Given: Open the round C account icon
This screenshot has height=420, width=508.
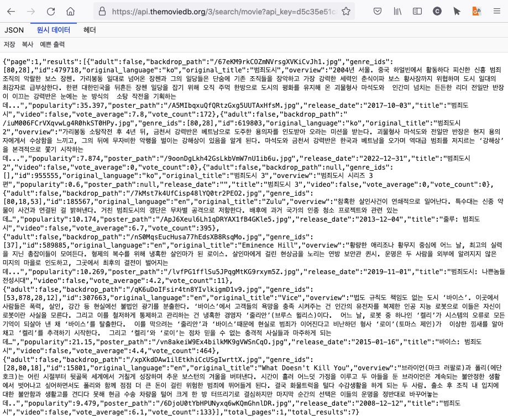Looking at the screenshot, I should 437,12.
